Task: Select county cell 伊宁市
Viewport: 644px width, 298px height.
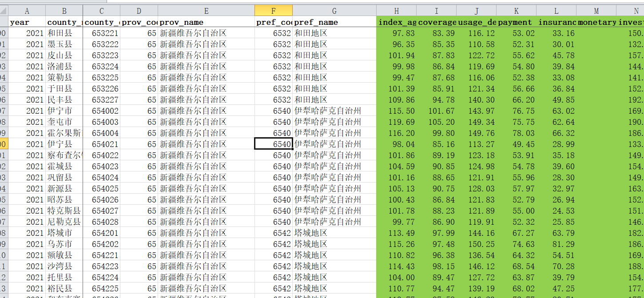Action: tap(64, 111)
